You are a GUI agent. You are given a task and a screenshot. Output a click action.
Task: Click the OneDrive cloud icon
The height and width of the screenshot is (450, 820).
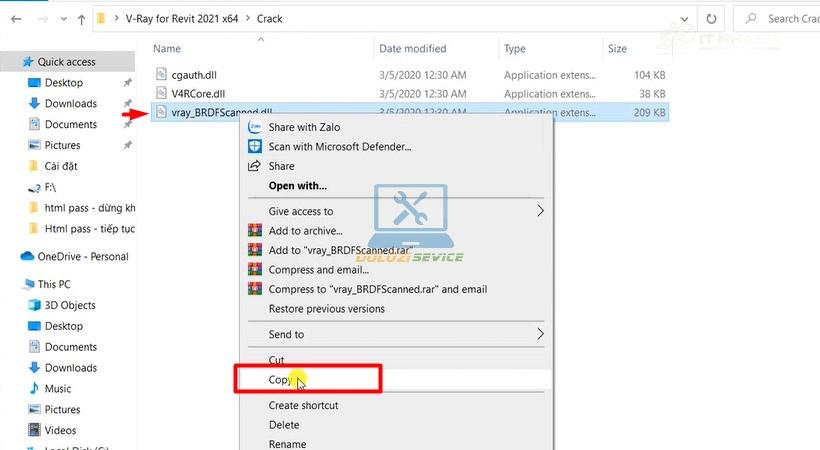pos(27,256)
